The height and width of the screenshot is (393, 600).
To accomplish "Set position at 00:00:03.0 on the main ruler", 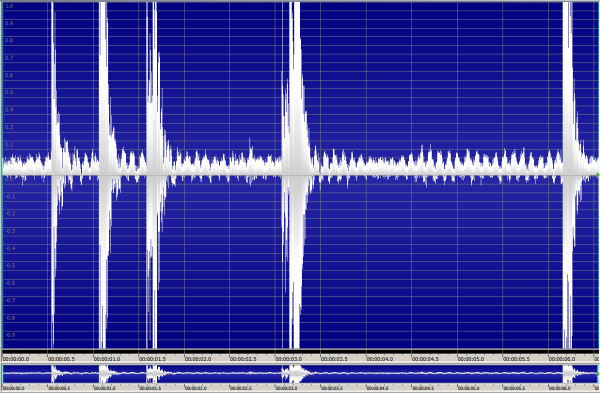I will coord(289,359).
